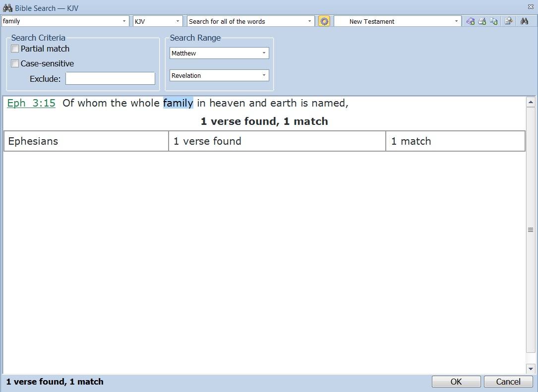Open the Matthew start book dropdown
The height and width of the screenshot is (392, 538).
tap(263, 53)
